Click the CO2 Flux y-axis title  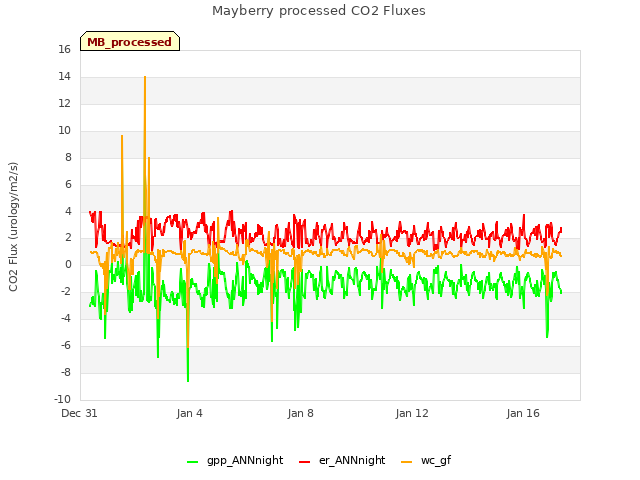click(13, 227)
